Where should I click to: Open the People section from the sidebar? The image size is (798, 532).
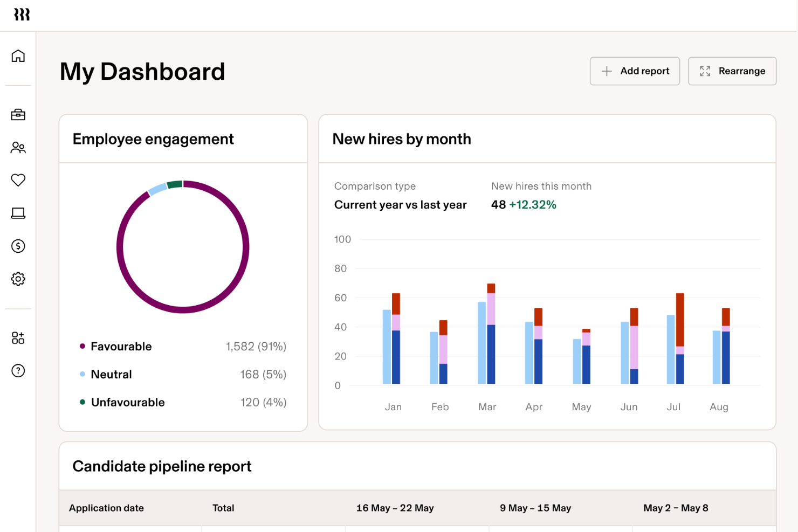[18, 148]
